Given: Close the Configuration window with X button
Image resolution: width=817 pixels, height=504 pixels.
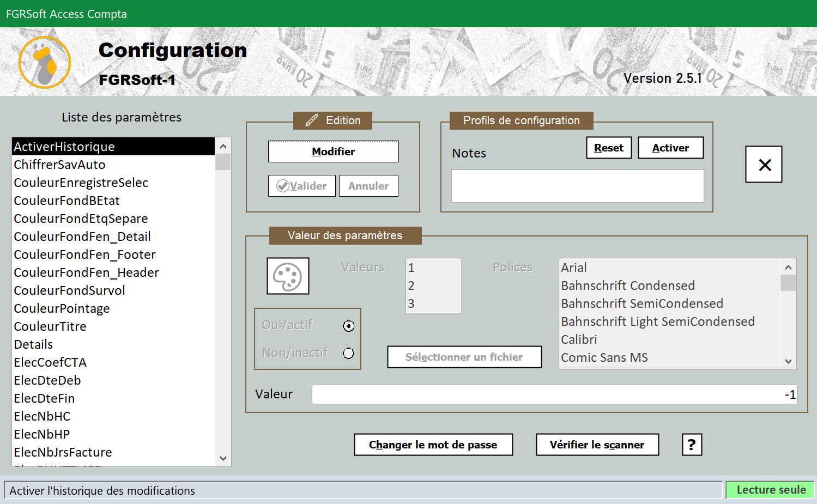Looking at the screenshot, I should (764, 164).
